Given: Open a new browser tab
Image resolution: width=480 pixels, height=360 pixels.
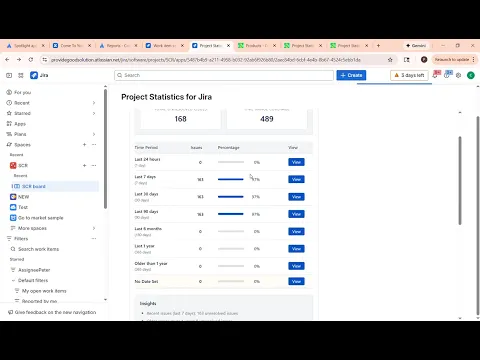Looking at the screenshot, I should (x=378, y=45).
